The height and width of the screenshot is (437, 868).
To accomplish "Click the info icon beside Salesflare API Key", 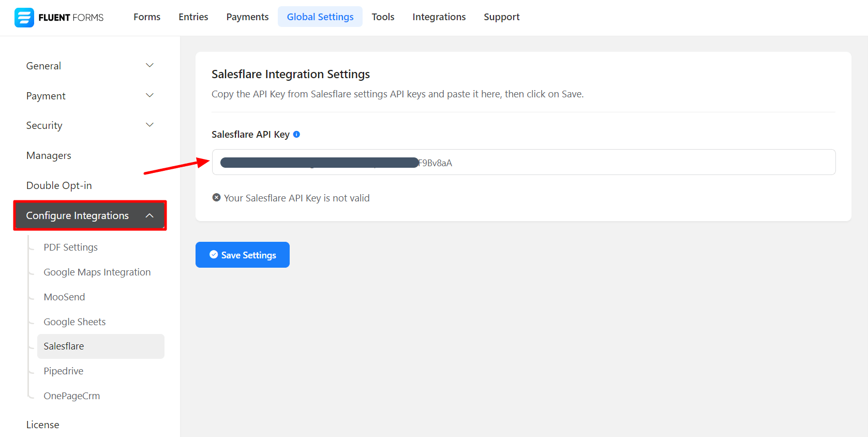I will point(296,135).
